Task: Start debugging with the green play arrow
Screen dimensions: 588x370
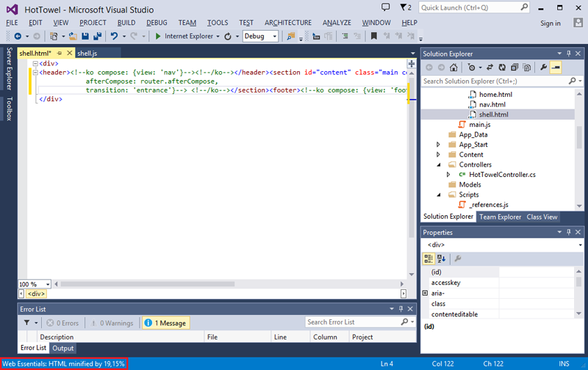Action: (158, 36)
